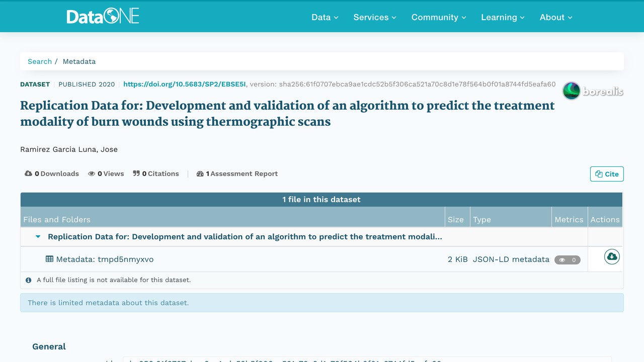Open the 1 Assessment Report link
The width and height of the screenshot is (644, 362).
pyautogui.click(x=237, y=173)
